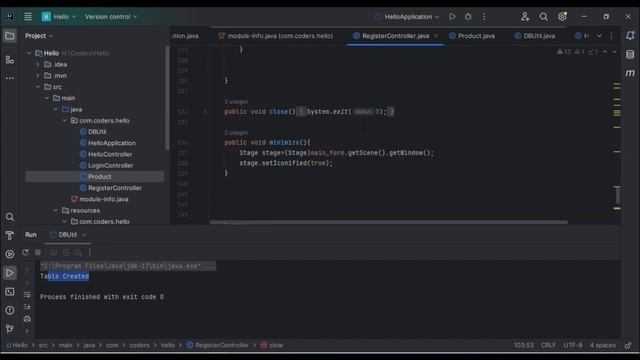Viewport: 640px width, 360px height.
Task: Open IDE settings gear icon
Action: tap(562, 17)
